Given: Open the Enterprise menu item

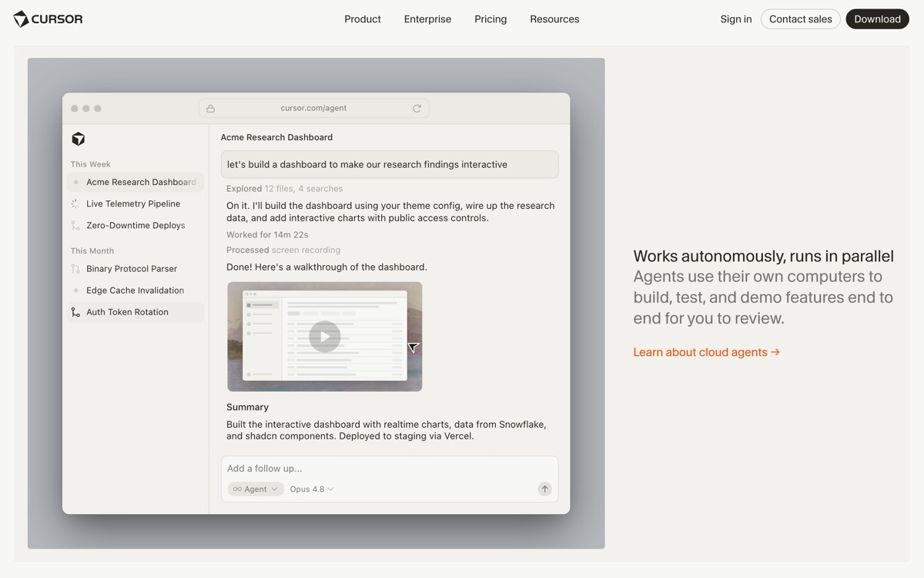Looking at the screenshot, I should [427, 19].
